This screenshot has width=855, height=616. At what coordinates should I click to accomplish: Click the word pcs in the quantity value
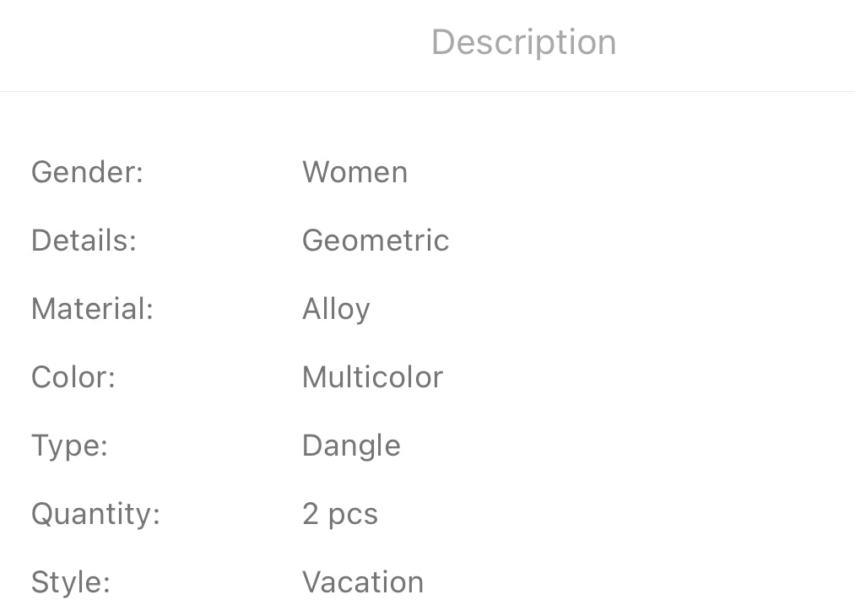[x=353, y=516]
